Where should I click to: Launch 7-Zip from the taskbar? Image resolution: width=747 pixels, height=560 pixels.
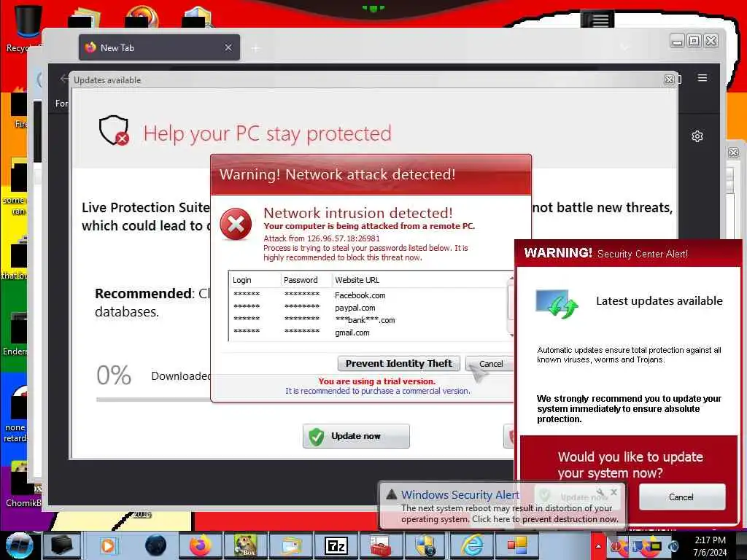[336, 545]
